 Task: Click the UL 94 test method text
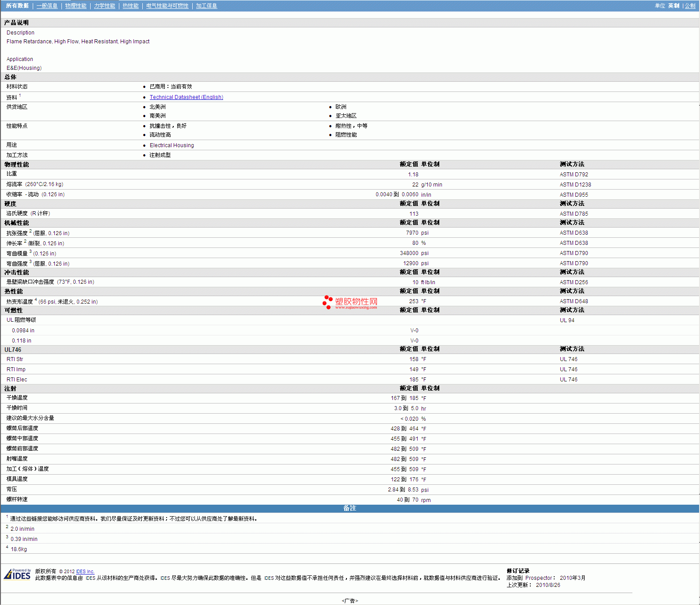coord(567,320)
